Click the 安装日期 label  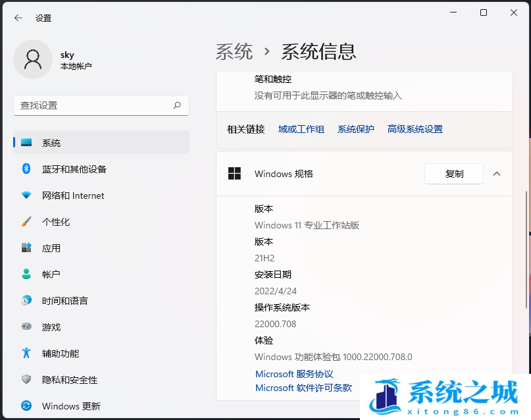point(273,275)
